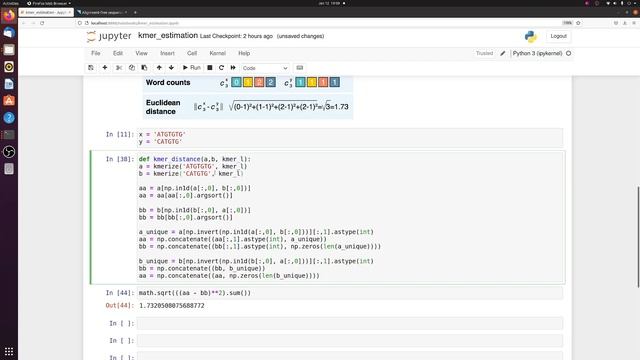The height and width of the screenshot is (360, 640).
Task: Open Firefox from the Ubuntu dock
Action: point(9,16)
